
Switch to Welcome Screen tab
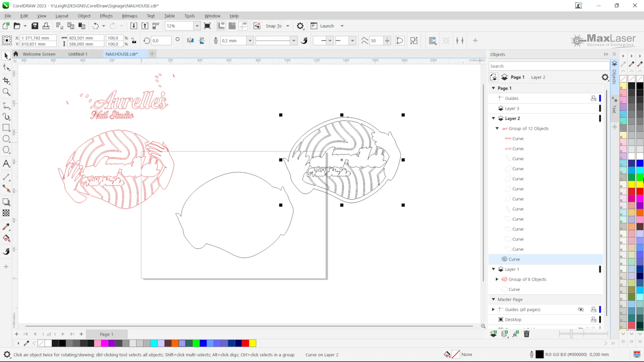click(x=39, y=54)
